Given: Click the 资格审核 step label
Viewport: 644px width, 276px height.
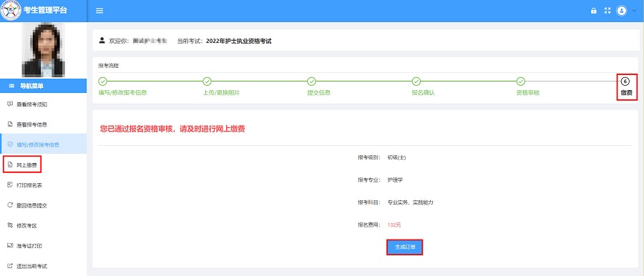Looking at the screenshot, I should click(528, 93).
